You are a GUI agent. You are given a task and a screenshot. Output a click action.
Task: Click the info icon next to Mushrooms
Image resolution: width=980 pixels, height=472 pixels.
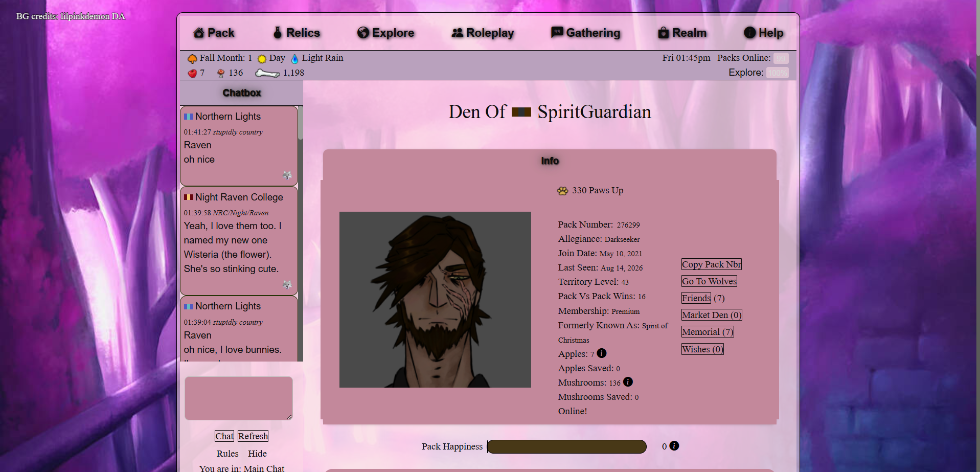[x=628, y=381]
